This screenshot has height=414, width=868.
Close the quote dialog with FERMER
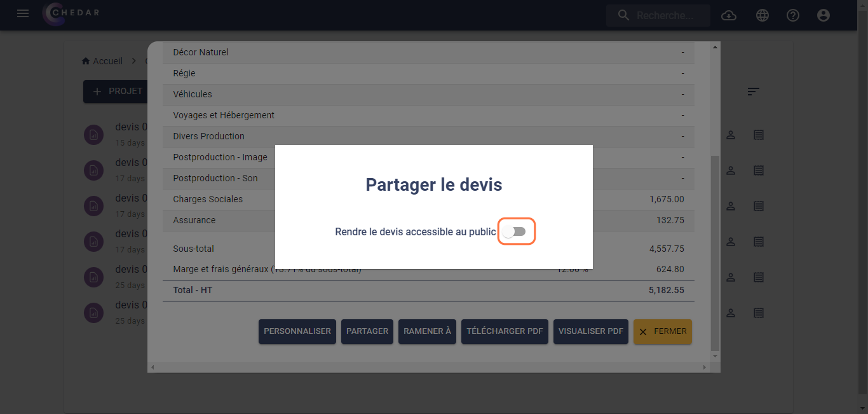[663, 331]
